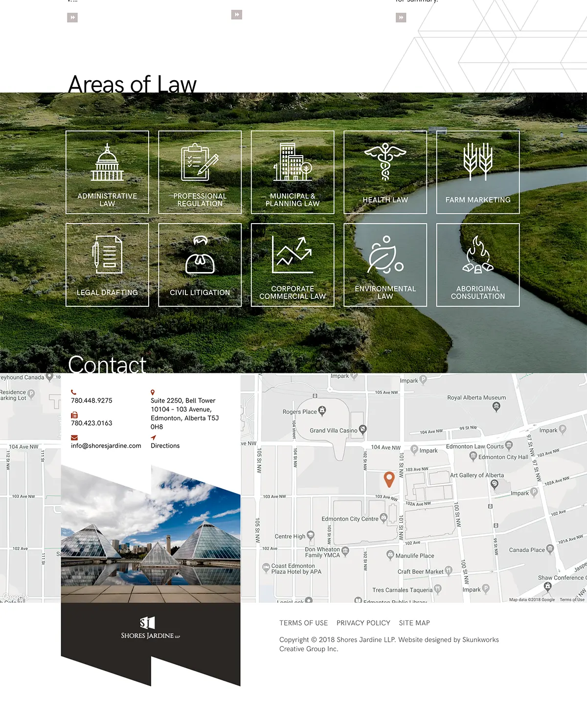587x728 pixels.
Task: Click the Edmonton Law Courts marker
Action: [509, 446]
